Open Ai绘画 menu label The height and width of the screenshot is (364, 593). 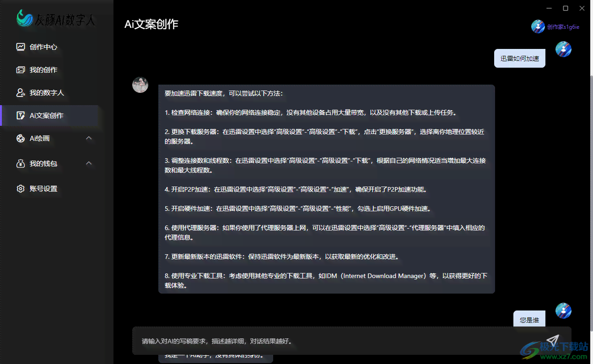(x=39, y=138)
